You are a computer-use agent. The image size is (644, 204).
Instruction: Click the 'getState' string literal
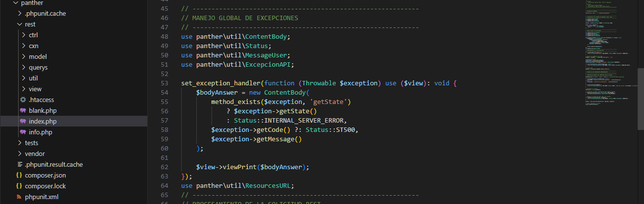tap(328, 102)
